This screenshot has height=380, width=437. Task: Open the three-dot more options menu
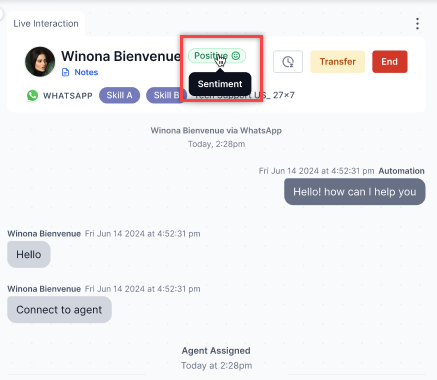417,24
